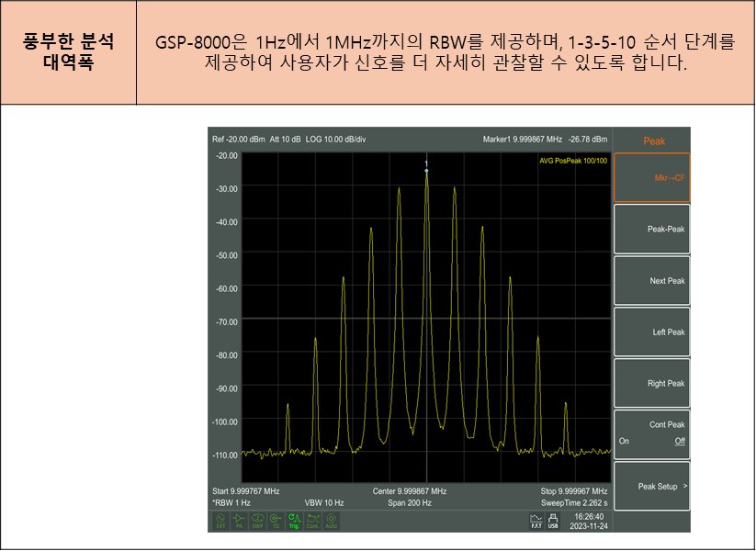Click the 16:26:40 clock display

tap(589, 517)
